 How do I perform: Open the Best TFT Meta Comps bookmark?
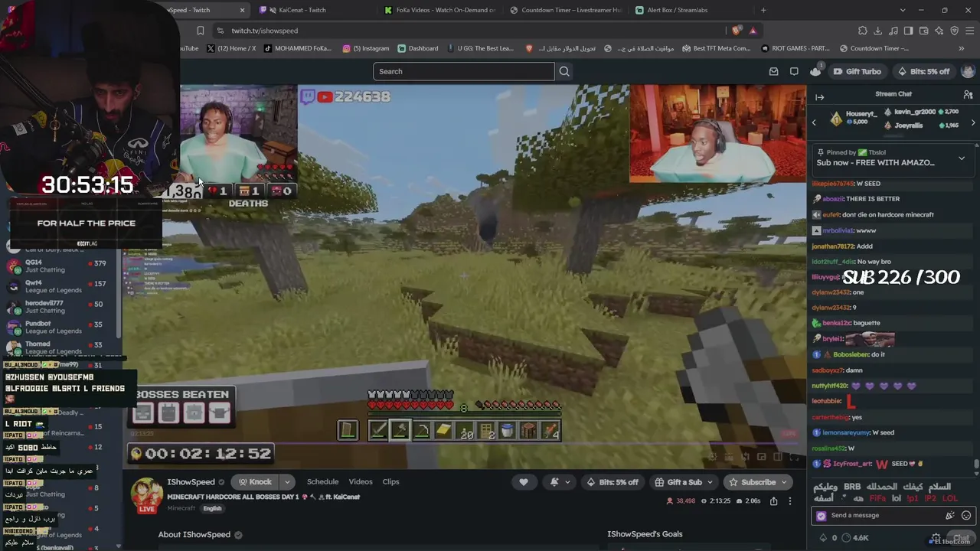(716, 48)
